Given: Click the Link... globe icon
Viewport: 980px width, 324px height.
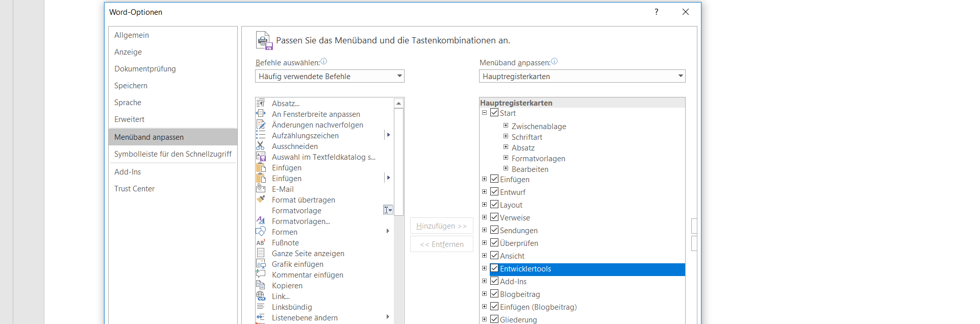Looking at the screenshot, I should tap(261, 296).
